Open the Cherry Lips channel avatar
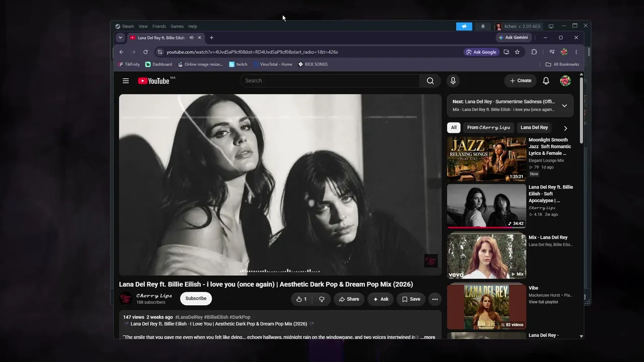644x362 pixels. point(126,299)
